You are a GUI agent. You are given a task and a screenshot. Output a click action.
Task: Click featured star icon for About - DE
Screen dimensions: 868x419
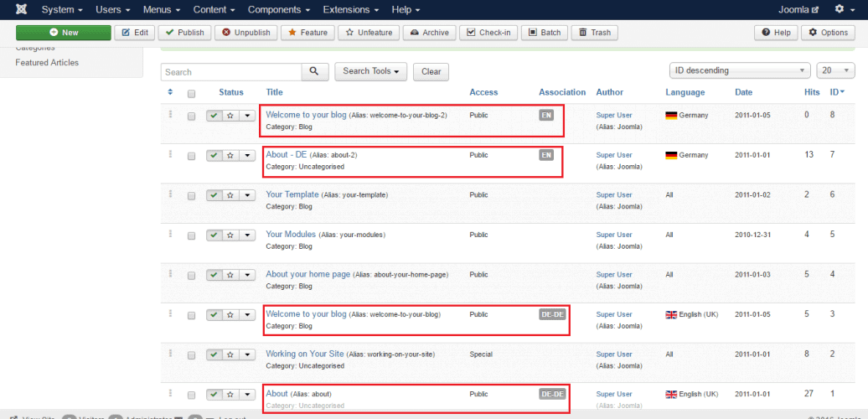click(x=230, y=156)
